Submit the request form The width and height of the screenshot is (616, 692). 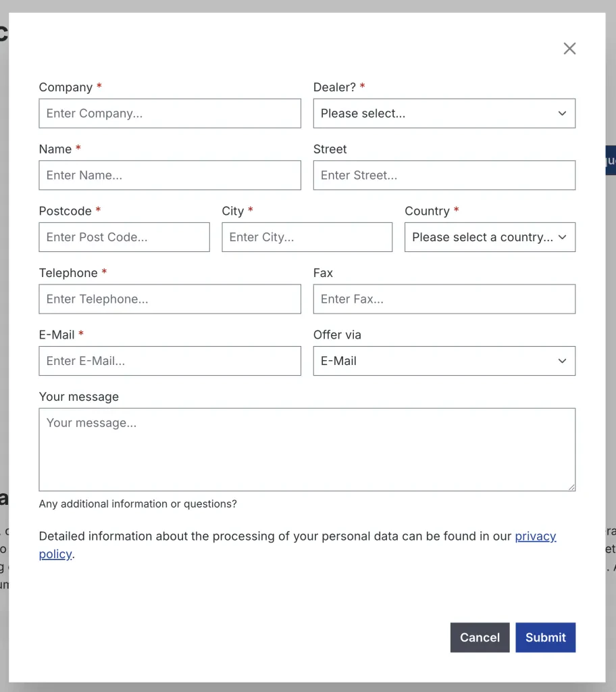[x=545, y=637]
